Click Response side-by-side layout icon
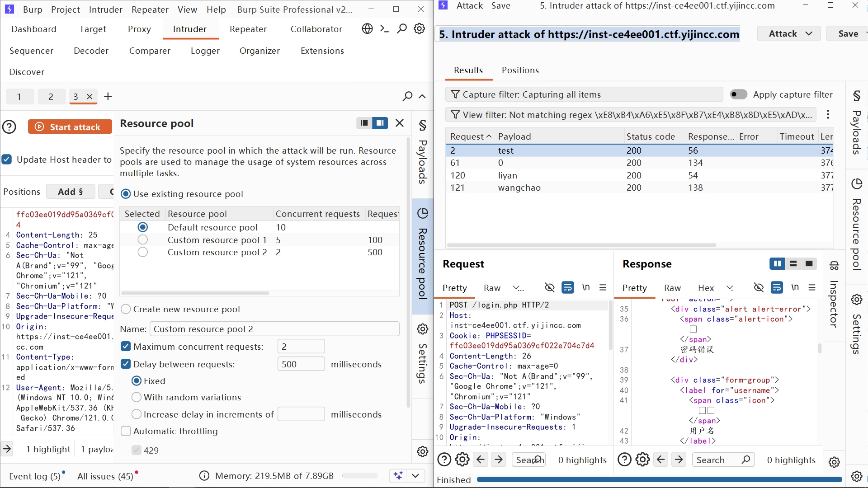 [777, 264]
